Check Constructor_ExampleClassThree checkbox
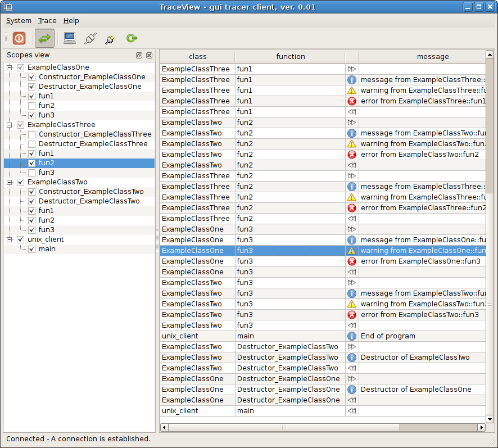 (32, 134)
